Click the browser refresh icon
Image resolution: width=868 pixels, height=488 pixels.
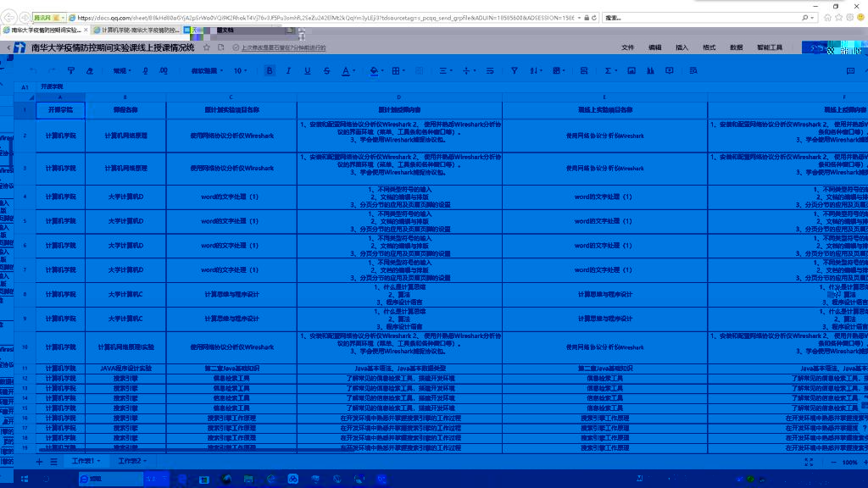594,18
